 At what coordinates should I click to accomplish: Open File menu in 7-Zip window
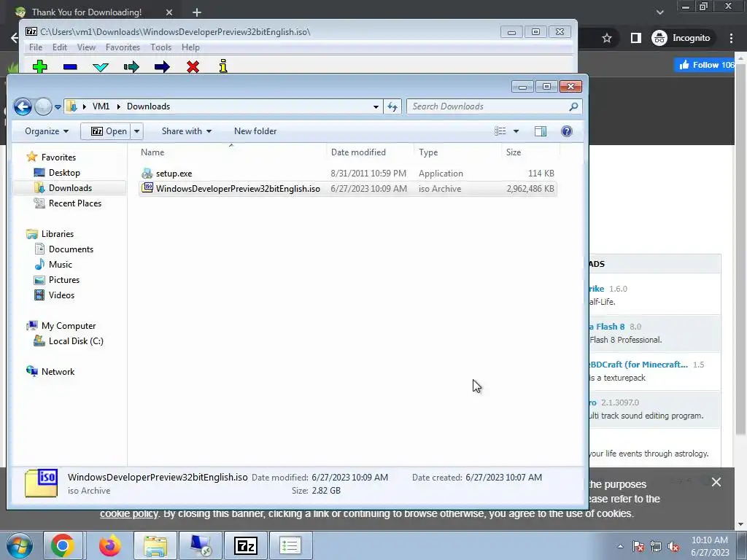pyautogui.click(x=36, y=47)
